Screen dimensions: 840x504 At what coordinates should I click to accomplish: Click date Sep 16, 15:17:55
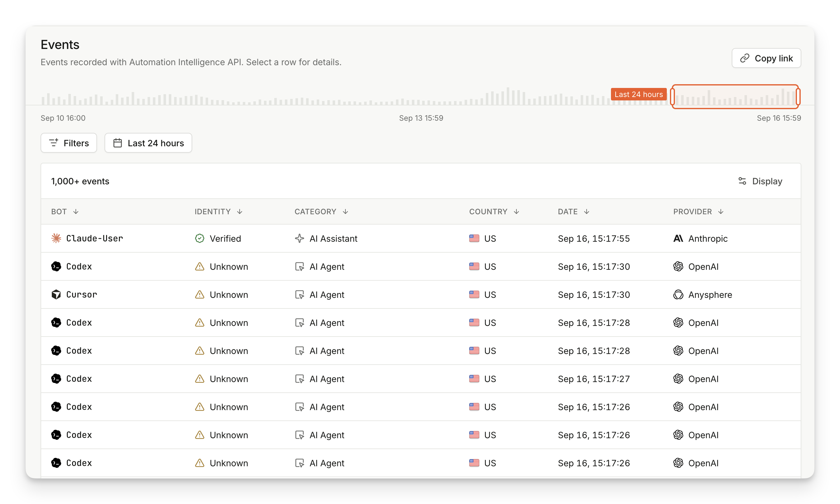pyautogui.click(x=593, y=238)
